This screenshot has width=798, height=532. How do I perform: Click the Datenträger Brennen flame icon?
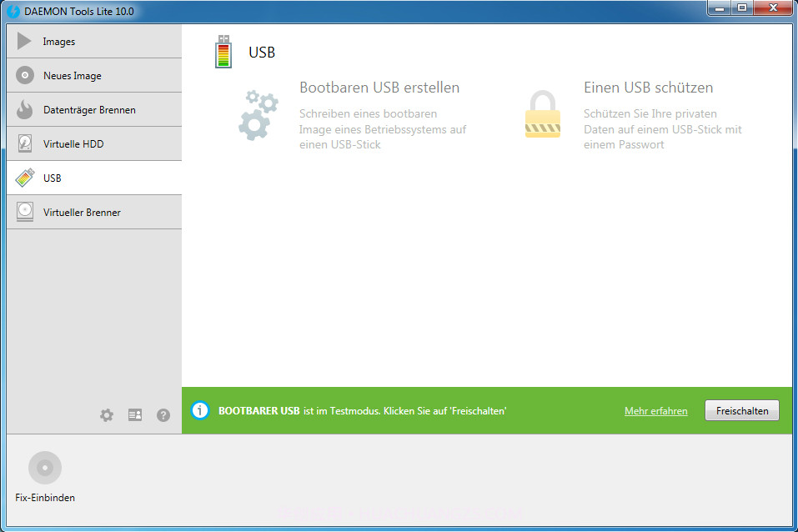[x=25, y=109]
